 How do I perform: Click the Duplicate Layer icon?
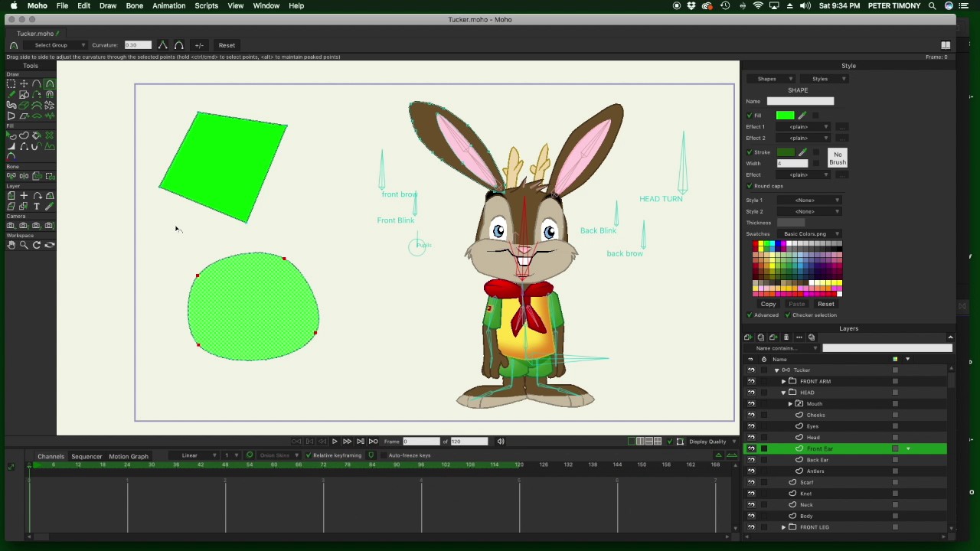point(760,337)
